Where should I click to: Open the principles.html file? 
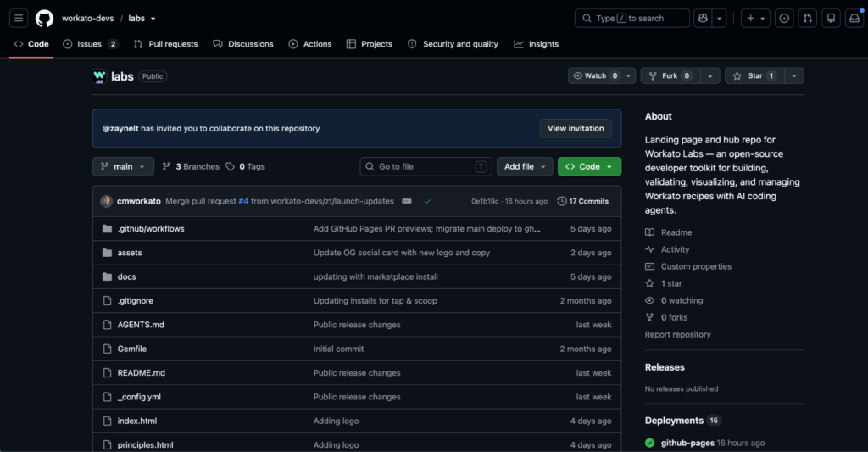tap(145, 445)
